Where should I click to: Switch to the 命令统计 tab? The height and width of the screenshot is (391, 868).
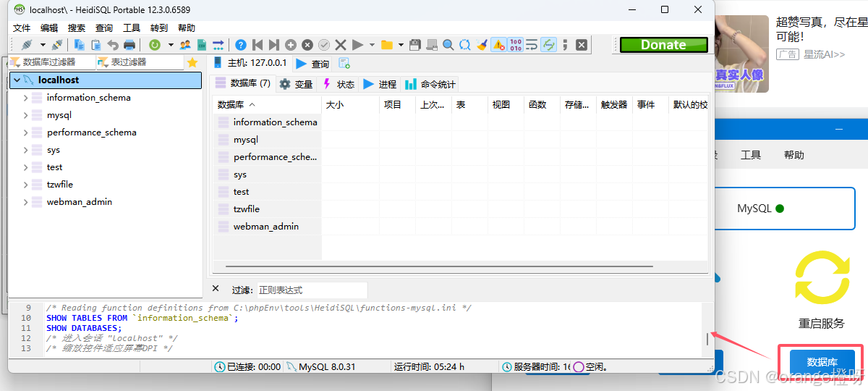tap(430, 84)
